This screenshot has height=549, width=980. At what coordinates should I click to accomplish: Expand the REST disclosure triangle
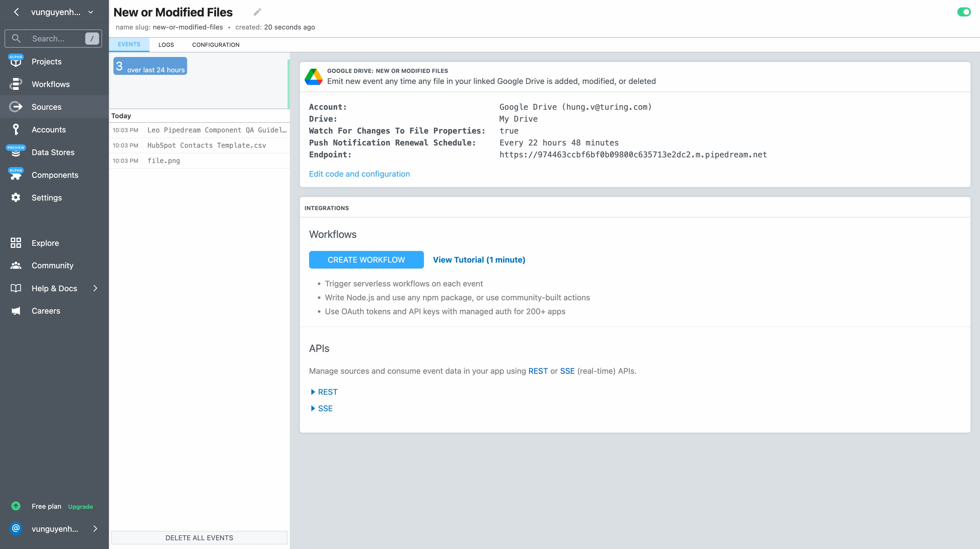(x=313, y=392)
